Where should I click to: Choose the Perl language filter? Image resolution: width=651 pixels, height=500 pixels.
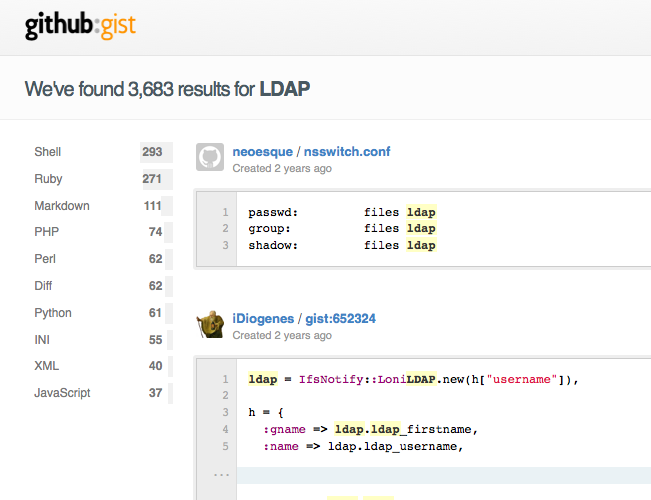[46, 259]
